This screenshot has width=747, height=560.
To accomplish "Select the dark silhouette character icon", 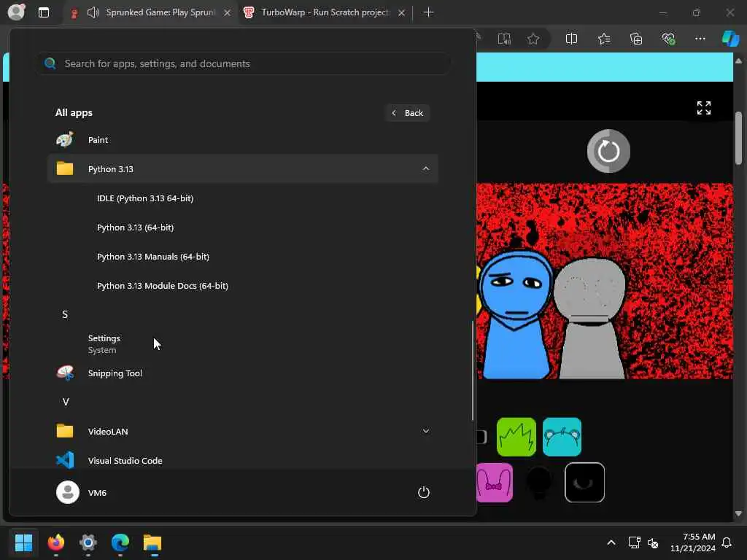I will tap(539, 483).
